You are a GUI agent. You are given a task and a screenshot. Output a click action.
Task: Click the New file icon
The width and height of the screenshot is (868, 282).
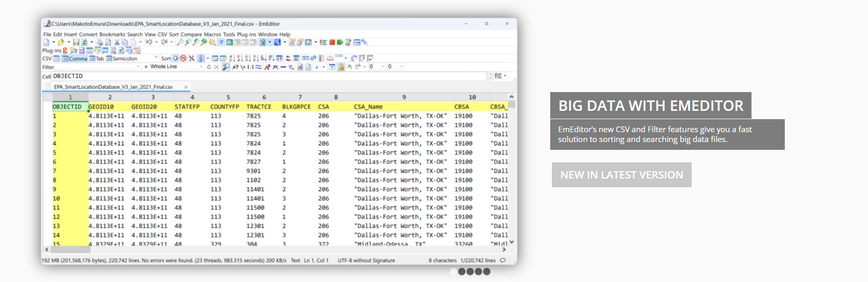[46, 42]
